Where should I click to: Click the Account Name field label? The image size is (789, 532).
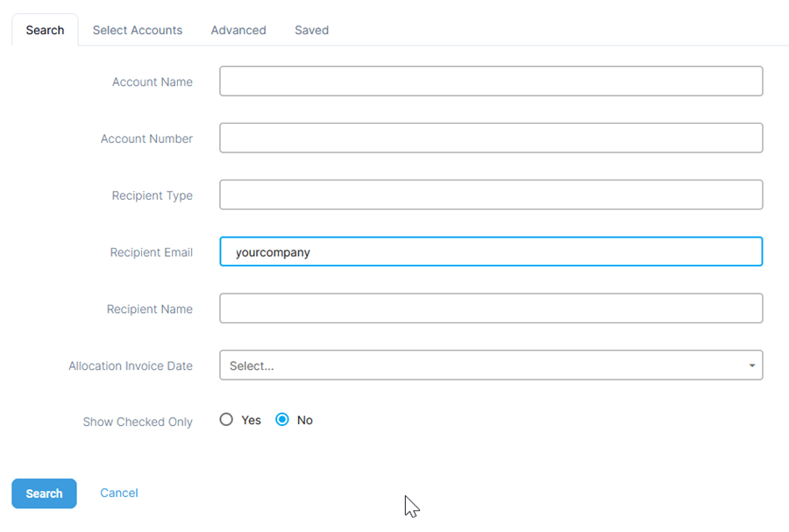tap(153, 82)
